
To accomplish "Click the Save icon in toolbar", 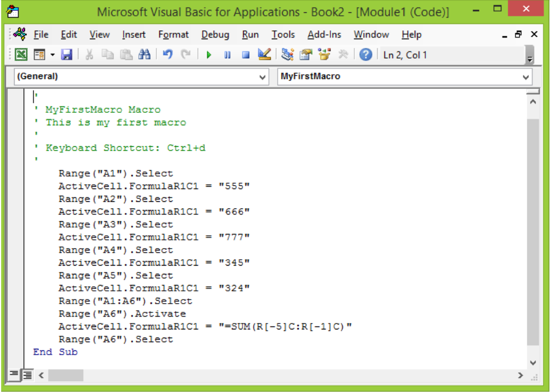I will [x=66, y=54].
